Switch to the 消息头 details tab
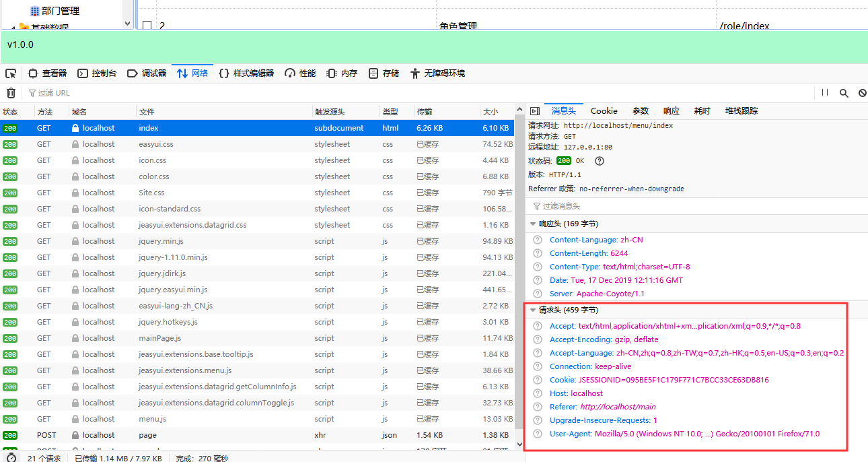This screenshot has width=868, height=462. 563,111
